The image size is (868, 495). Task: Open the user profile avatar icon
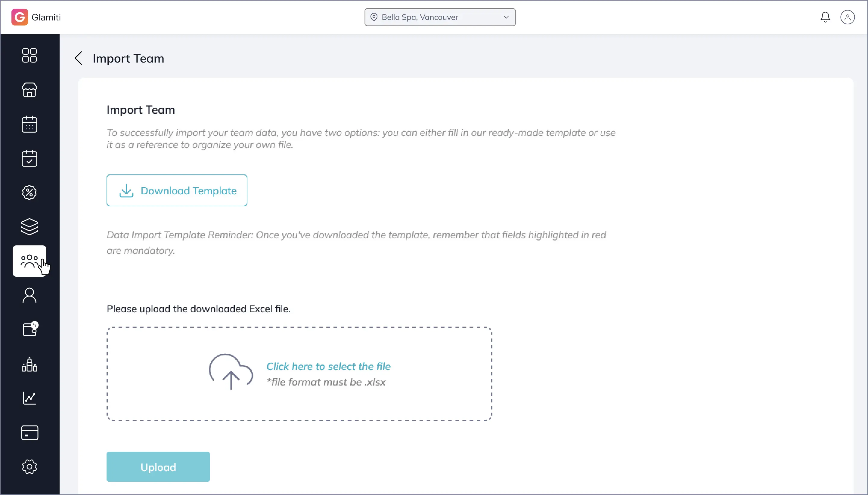(847, 17)
